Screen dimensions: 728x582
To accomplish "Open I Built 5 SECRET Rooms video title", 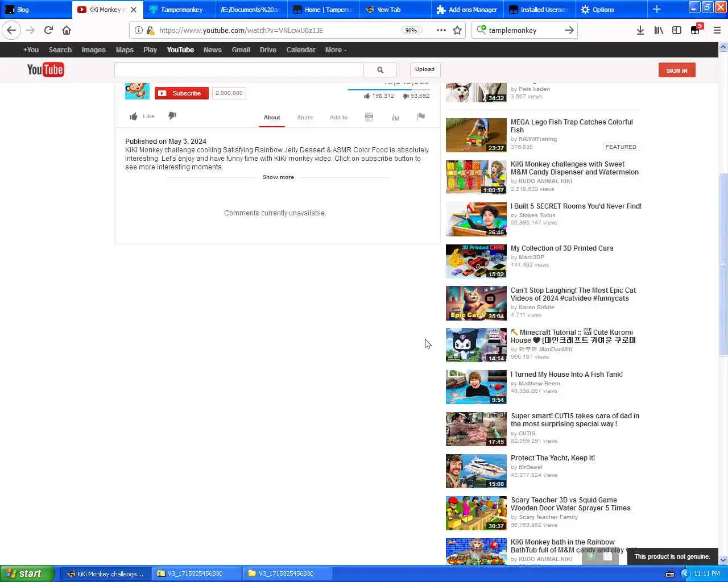I will 576,206.
